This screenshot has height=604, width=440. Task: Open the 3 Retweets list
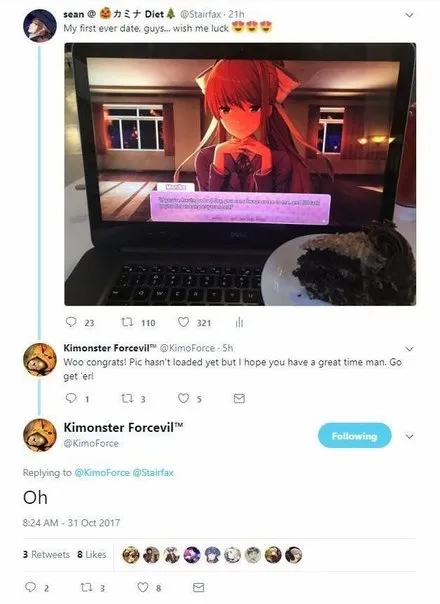pyautogui.click(x=46, y=554)
